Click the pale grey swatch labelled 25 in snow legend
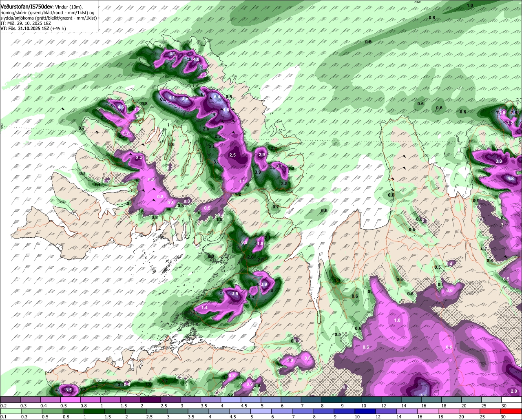The height and width of the screenshot is (420, 522). 492,400
